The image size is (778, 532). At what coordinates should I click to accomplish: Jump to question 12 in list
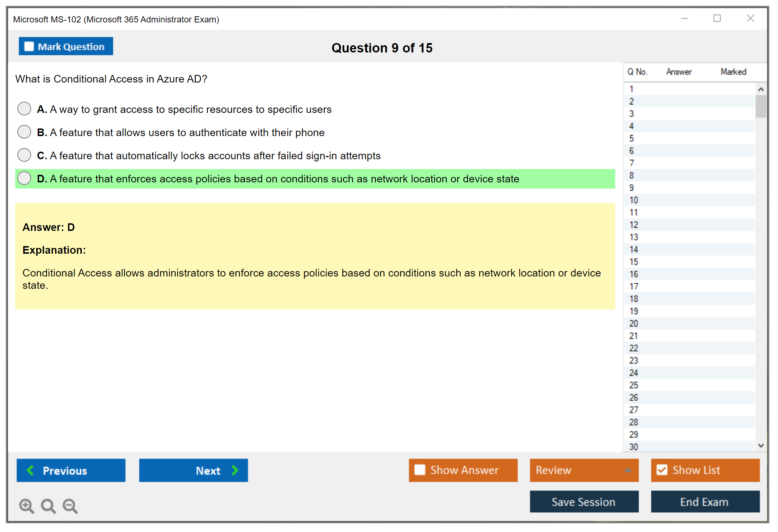tap(634, 225)
